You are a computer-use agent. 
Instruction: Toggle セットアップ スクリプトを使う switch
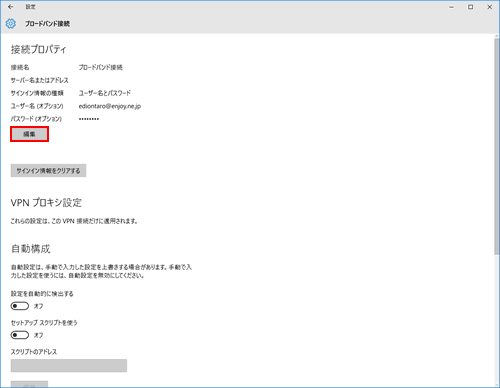tap(20, 335)
